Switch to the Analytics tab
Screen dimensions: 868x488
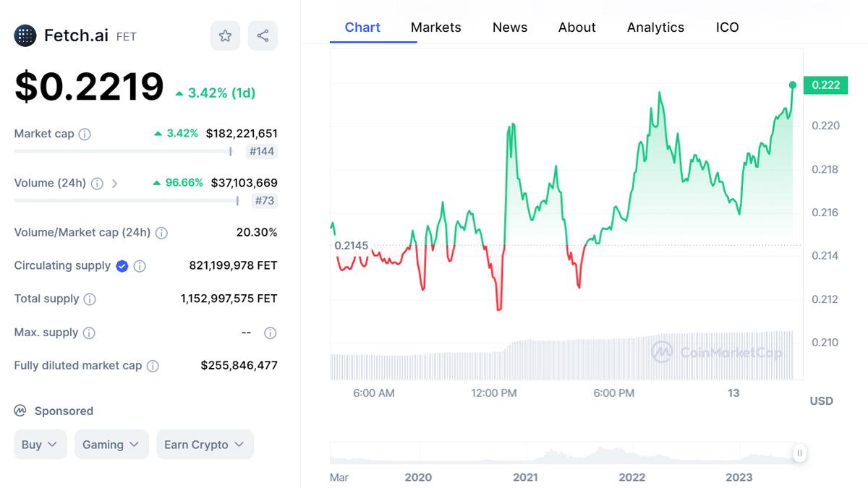[656, 27]
